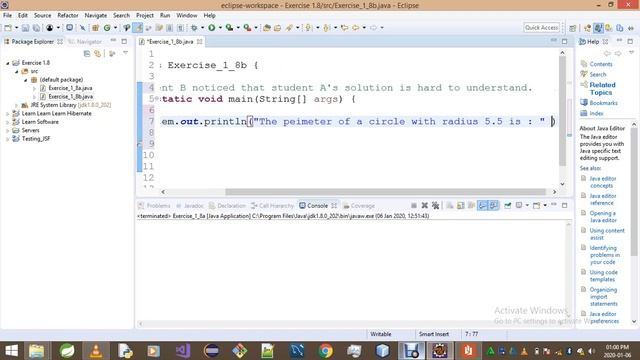Click the editor vertical scrollbar thumb
Image resolution: width=640 pixels, height=360 pixels.
(x=562, y=110)
